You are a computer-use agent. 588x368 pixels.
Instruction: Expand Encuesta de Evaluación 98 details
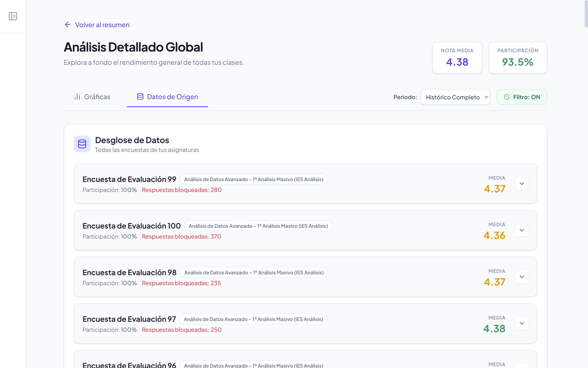522,277
